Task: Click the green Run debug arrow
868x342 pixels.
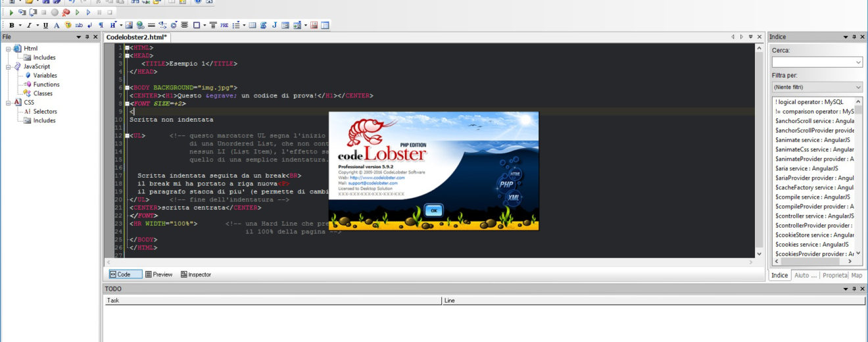Action: coord(11,12)
